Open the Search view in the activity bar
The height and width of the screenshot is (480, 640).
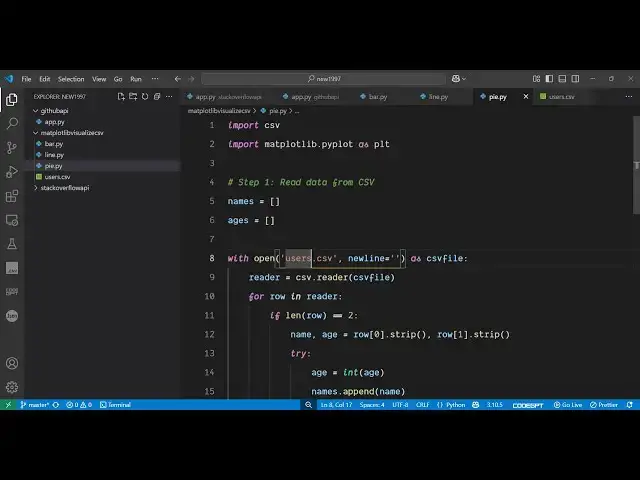click(12, 123)
